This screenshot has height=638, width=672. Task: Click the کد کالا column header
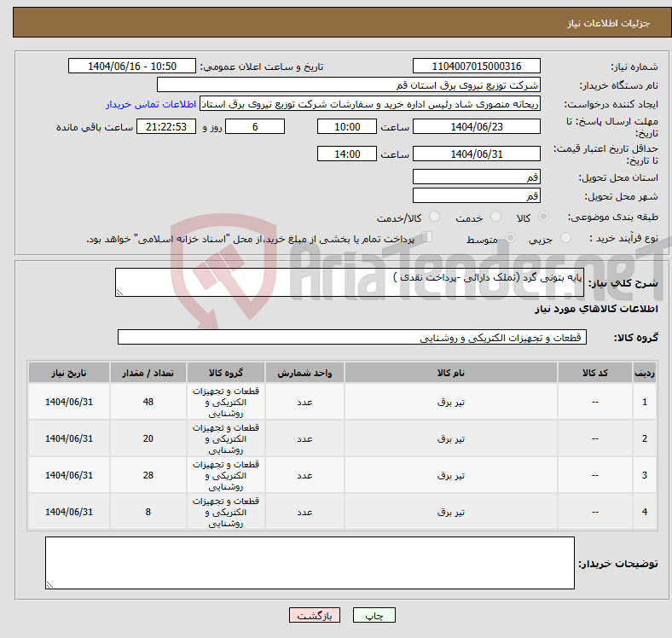[x=595, y=373]
